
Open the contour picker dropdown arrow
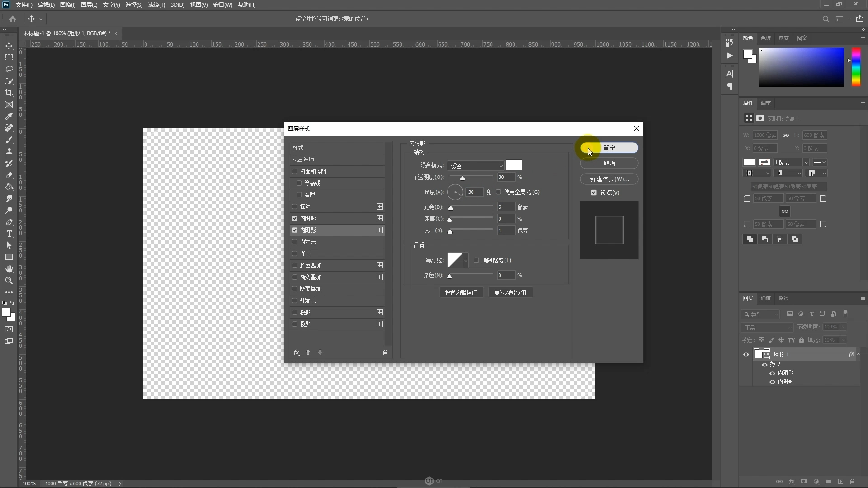click(466, 260)
